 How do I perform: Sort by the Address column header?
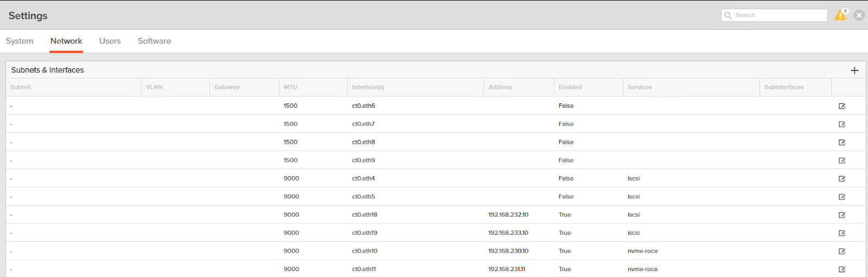tap(500, 87)
